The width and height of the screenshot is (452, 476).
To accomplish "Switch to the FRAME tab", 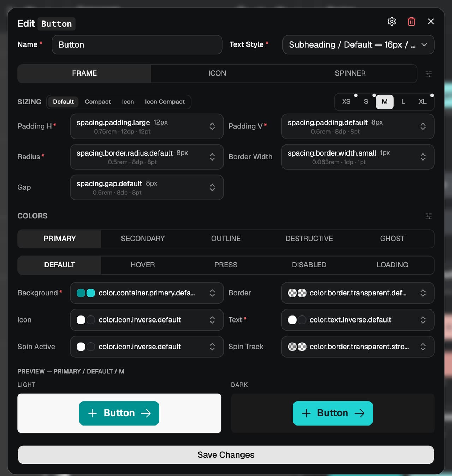I will [84, 73].
